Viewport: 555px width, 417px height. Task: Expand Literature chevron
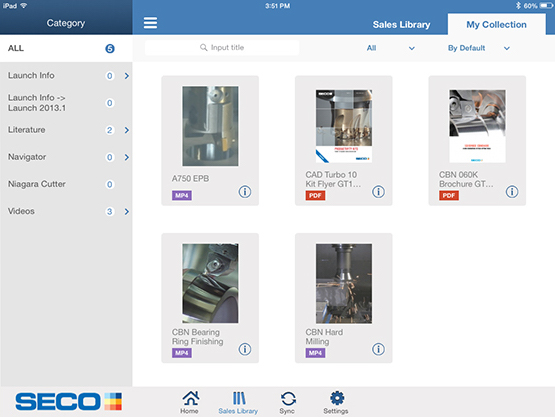(x=127, y=130)
